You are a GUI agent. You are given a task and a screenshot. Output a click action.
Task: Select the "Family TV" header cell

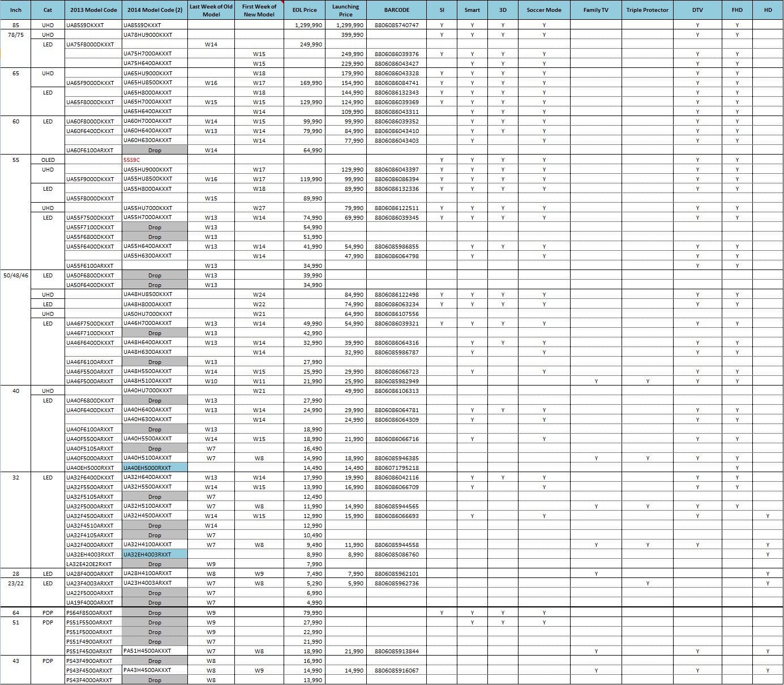[x=596, y=10]
